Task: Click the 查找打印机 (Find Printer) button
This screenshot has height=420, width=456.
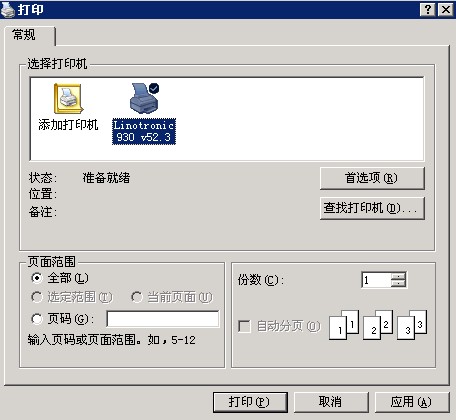Action: (x=372, y=208)
